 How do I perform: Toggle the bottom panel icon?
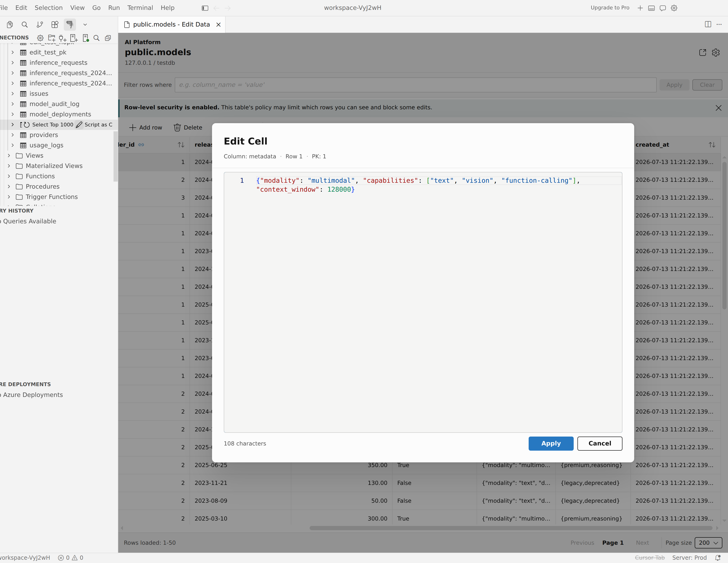tap(651, 8)
